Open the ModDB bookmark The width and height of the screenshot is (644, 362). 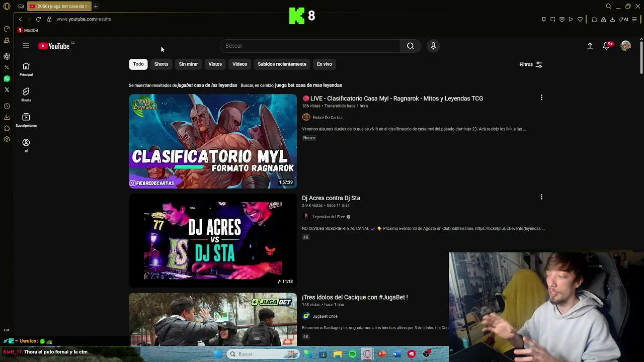(28, 30)
